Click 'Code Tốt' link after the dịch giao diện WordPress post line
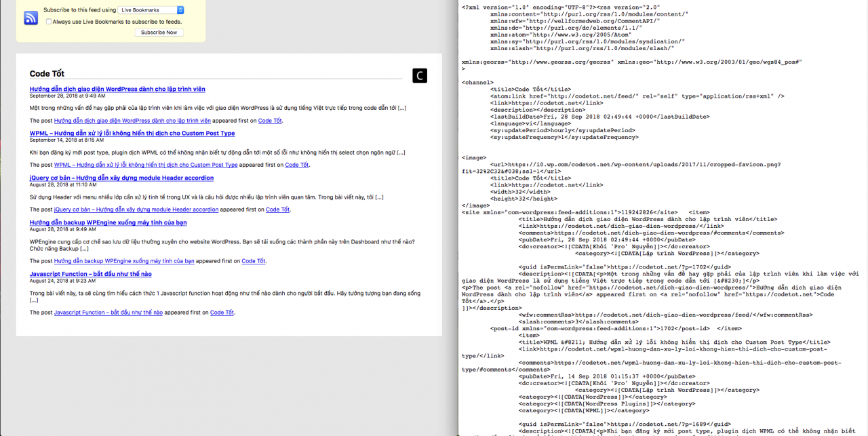 (270, 121)
